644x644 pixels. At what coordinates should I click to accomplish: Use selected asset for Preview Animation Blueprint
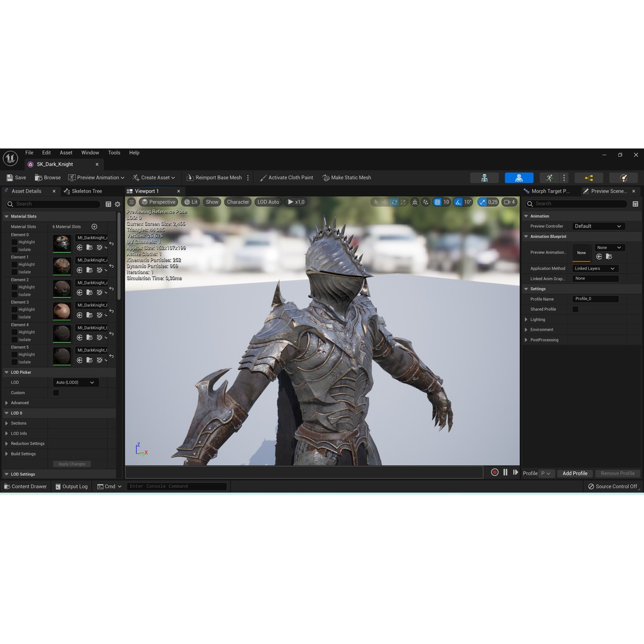pyautogui.click(x=599, y=256)
